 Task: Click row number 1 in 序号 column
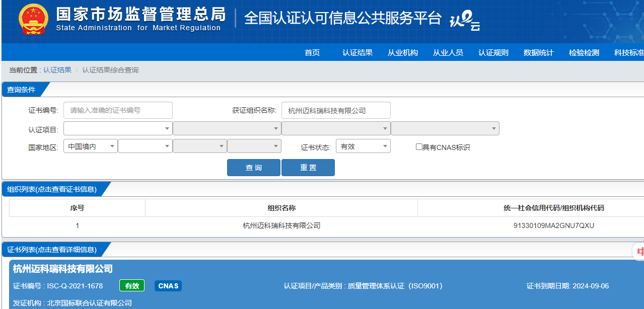(x=77, y=225)
